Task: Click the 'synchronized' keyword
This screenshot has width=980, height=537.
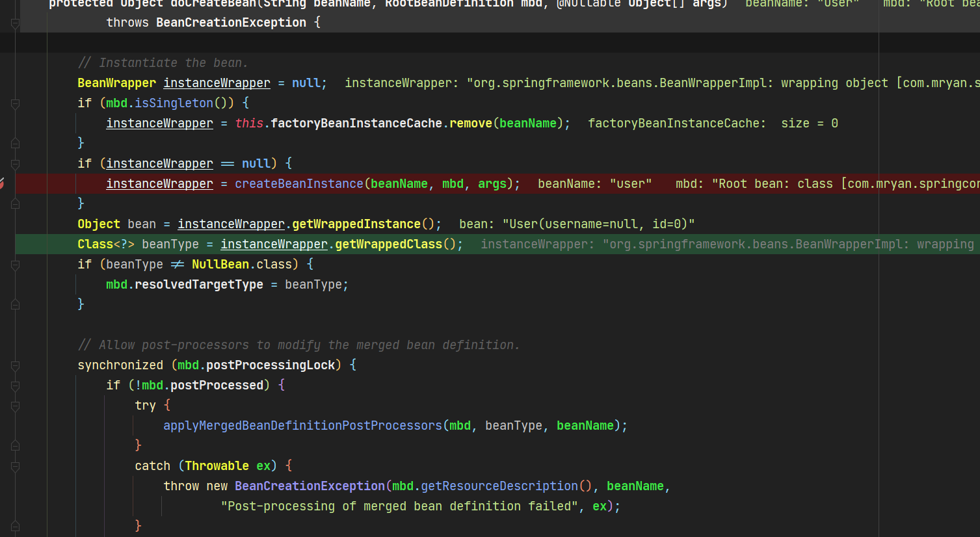Action: point(120,365)
